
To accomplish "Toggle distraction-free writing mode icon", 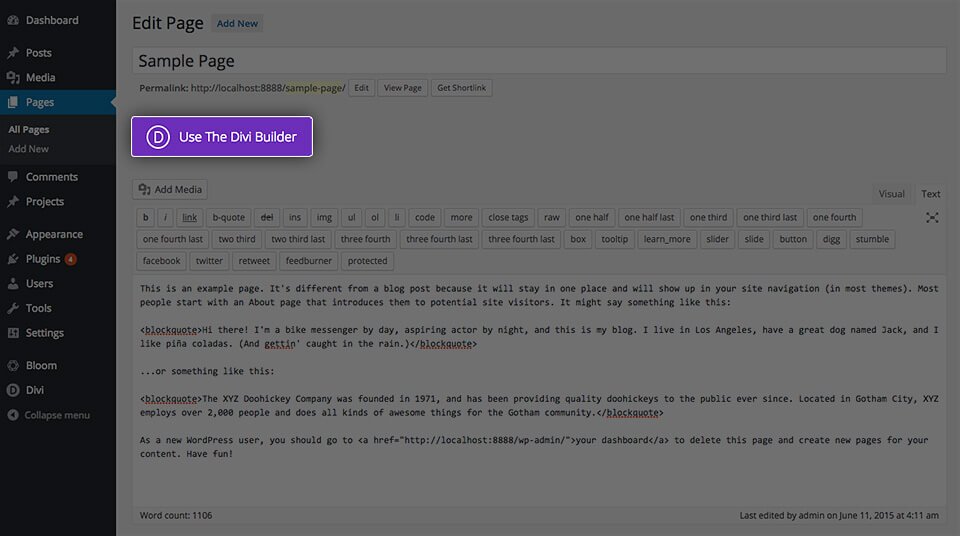I will [932, 217].
